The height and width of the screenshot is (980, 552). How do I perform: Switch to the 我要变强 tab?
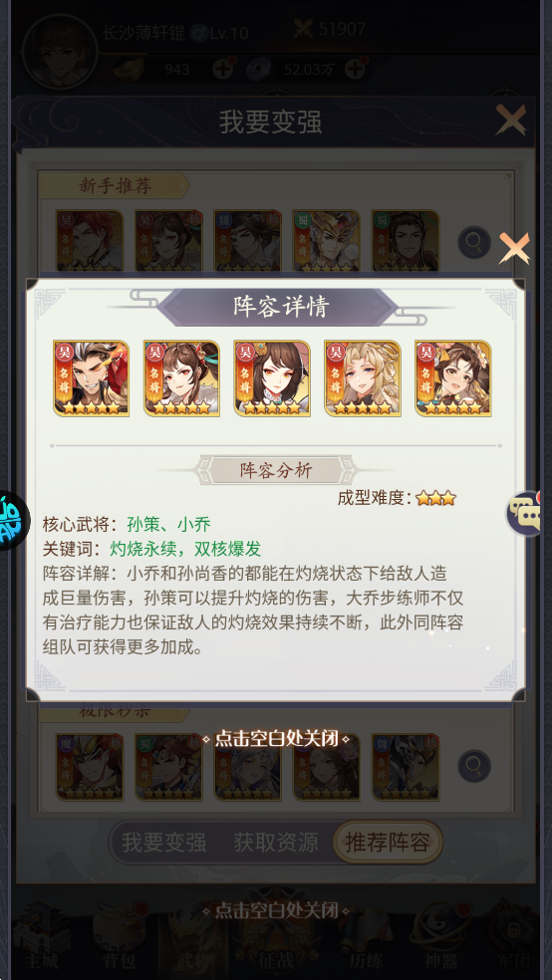[x=163, y=842]
